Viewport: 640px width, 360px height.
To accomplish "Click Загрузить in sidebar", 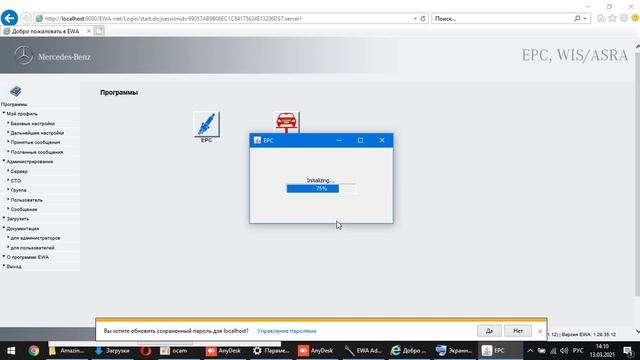I will tap(18, 219).
